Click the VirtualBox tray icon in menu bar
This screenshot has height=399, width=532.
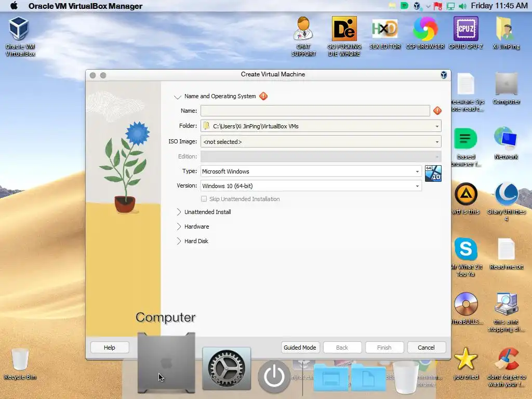tap(417, 6)
